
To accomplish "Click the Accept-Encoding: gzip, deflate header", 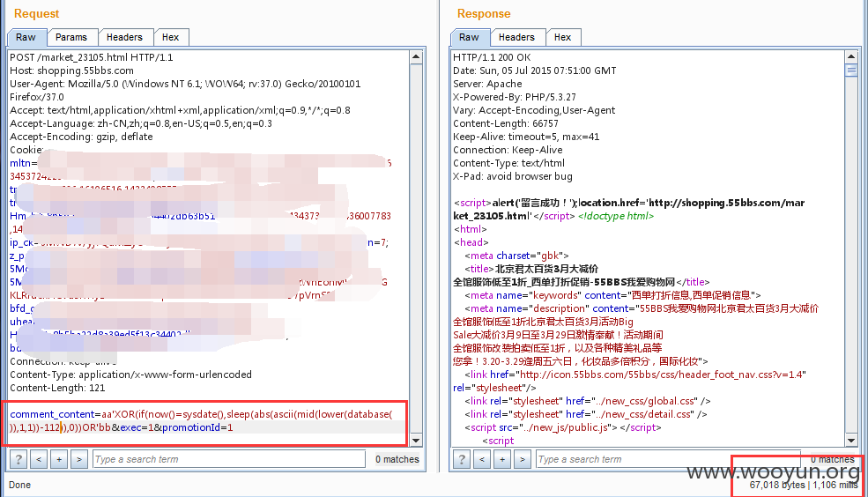I will 81,137.
